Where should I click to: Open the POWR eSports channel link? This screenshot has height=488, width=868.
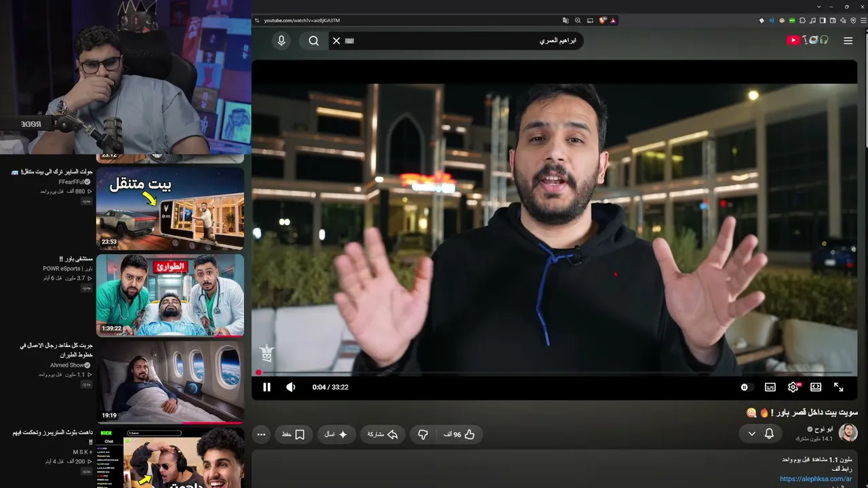click(x=67, y=268)
